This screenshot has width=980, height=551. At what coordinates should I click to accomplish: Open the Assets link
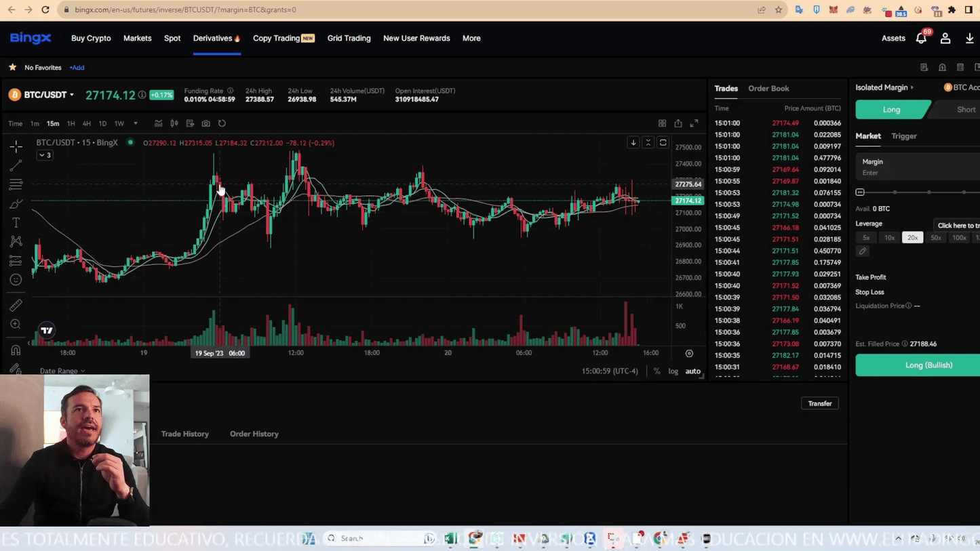[893, 39]
